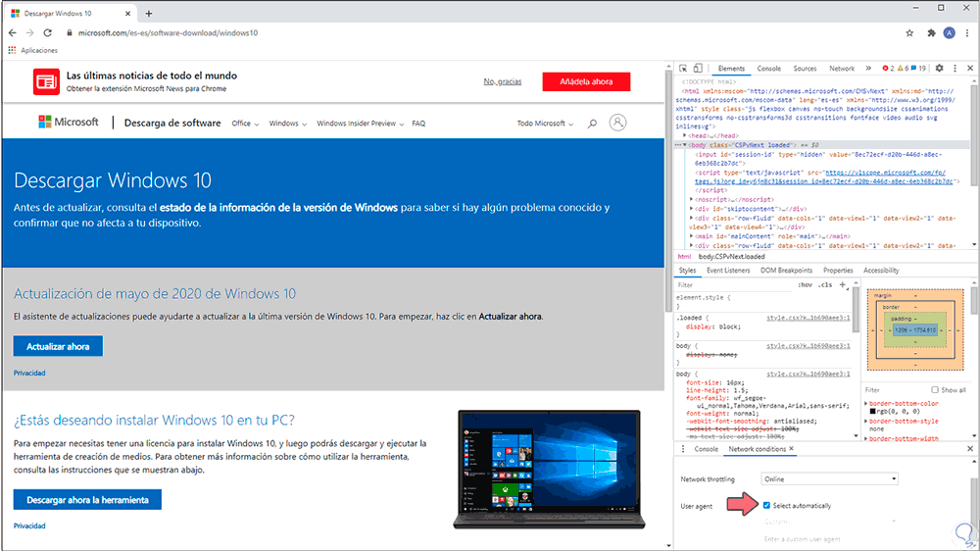Open the drawer Console tab
980x551 pixels.
tap(707, 449)
